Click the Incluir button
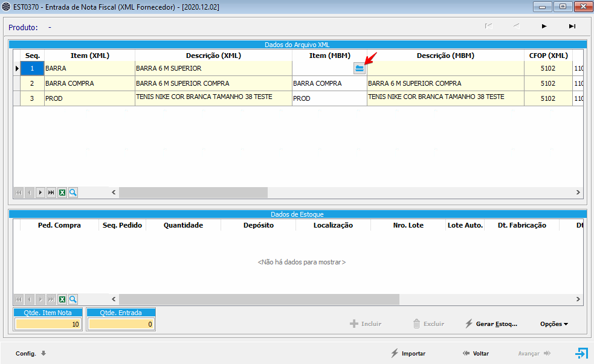 click(x=366, y=324)
